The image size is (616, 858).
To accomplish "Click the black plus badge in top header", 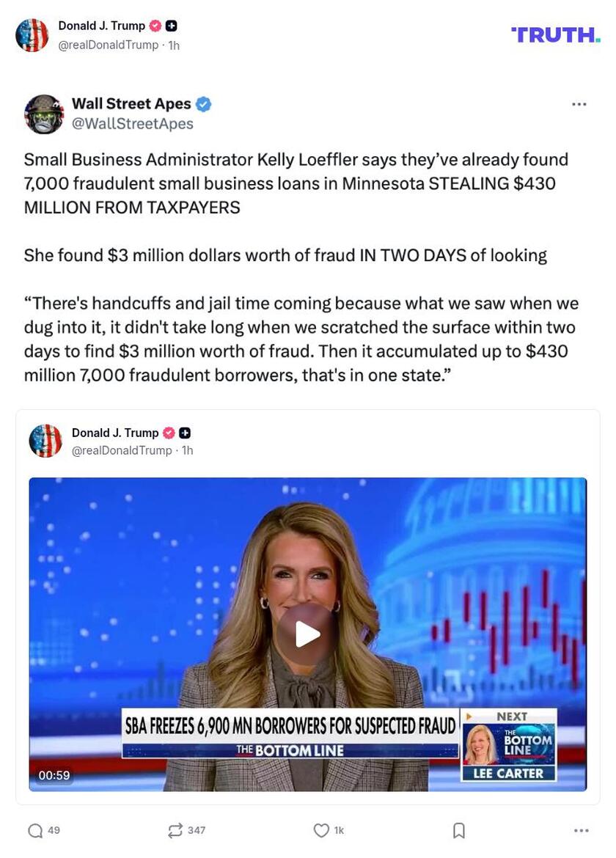I will (x=171, y=26).
